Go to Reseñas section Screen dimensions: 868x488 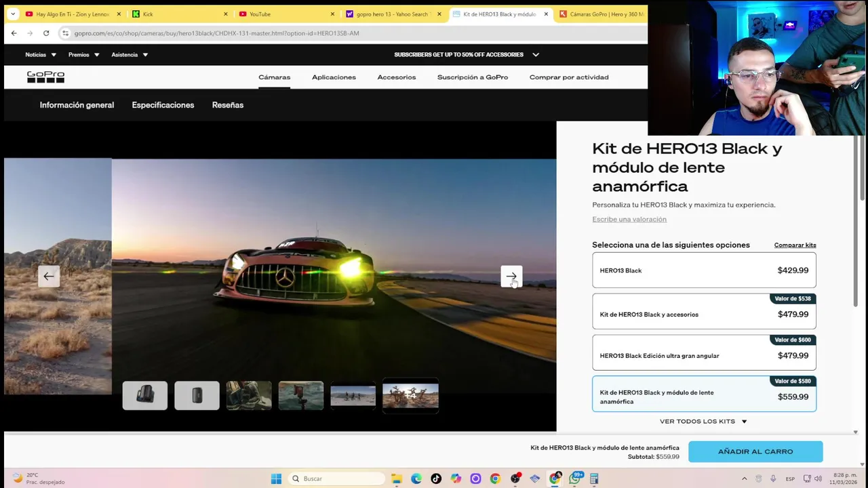[x=228, y=105]
